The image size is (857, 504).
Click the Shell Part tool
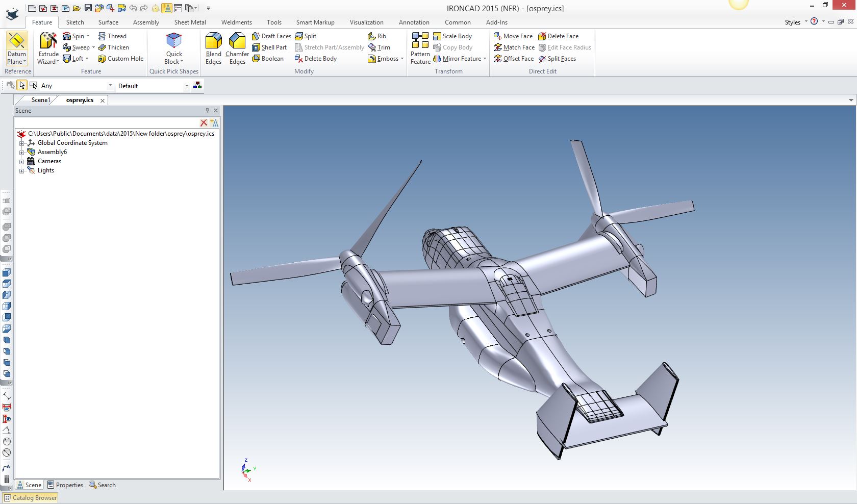click(x=269, y=47)
